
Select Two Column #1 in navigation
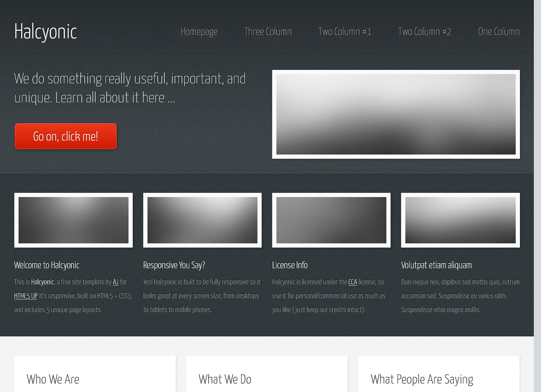(x=344, y=32)
